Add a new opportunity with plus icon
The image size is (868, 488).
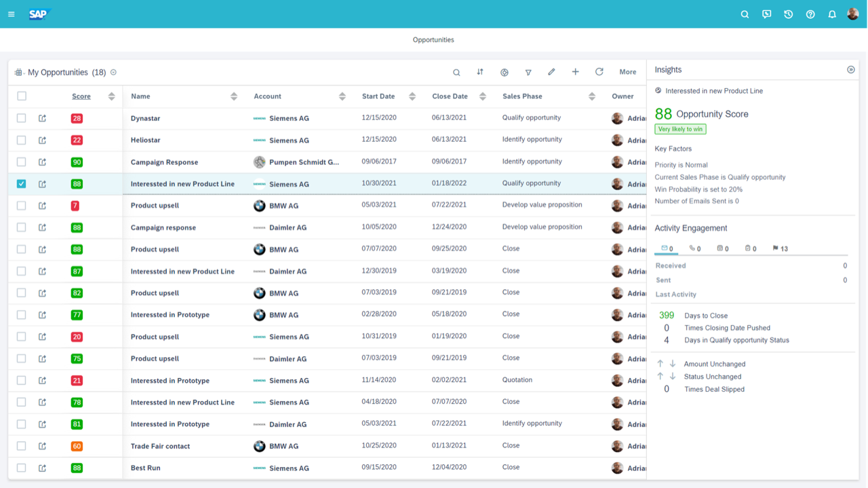pyautogui.click(x=575, y=72)
